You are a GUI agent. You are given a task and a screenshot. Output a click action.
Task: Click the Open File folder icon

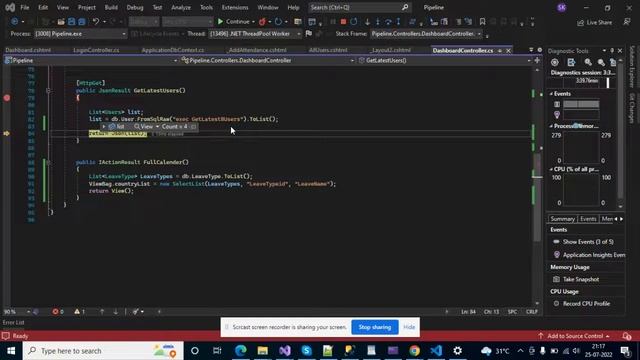(61, 22)
